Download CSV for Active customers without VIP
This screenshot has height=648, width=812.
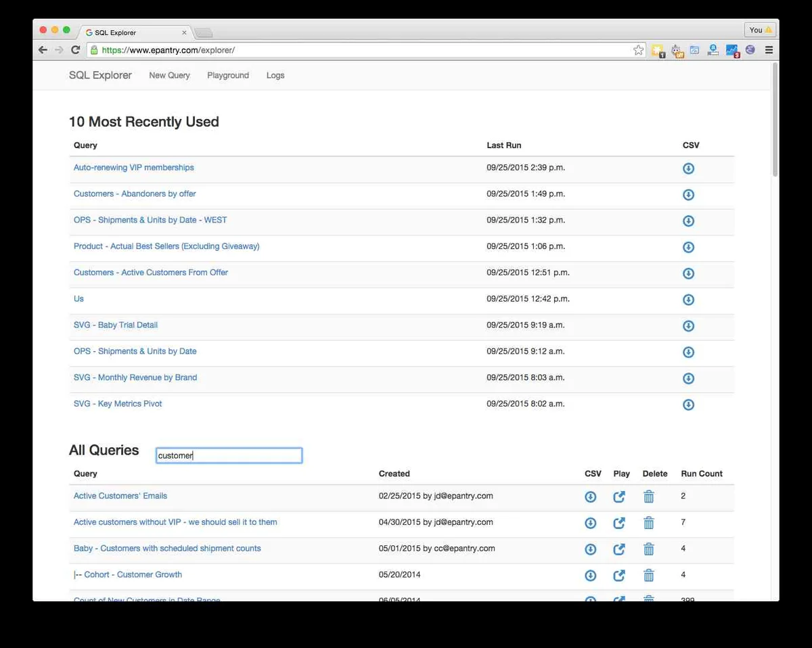click(590, 524)
